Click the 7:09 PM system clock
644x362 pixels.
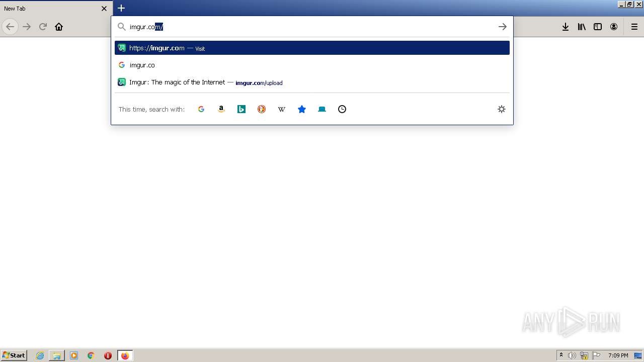click(618, 355)
